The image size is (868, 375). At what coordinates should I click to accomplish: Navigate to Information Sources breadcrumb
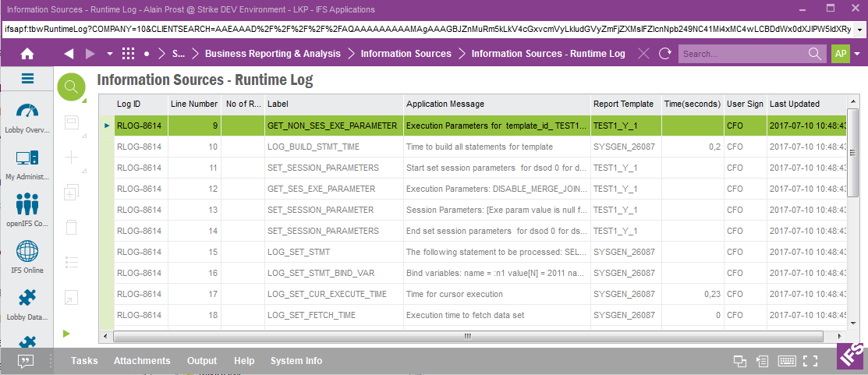[406, 54]
